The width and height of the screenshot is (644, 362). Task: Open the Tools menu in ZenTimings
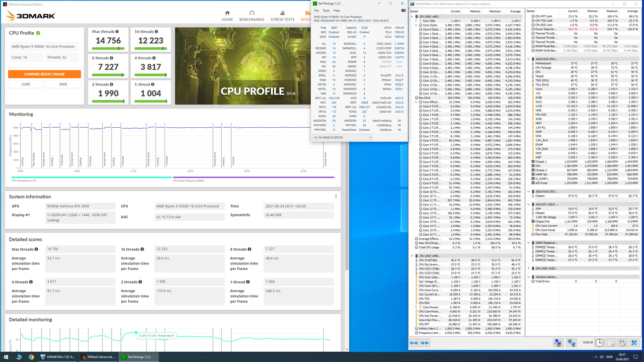tap(326, 10)
